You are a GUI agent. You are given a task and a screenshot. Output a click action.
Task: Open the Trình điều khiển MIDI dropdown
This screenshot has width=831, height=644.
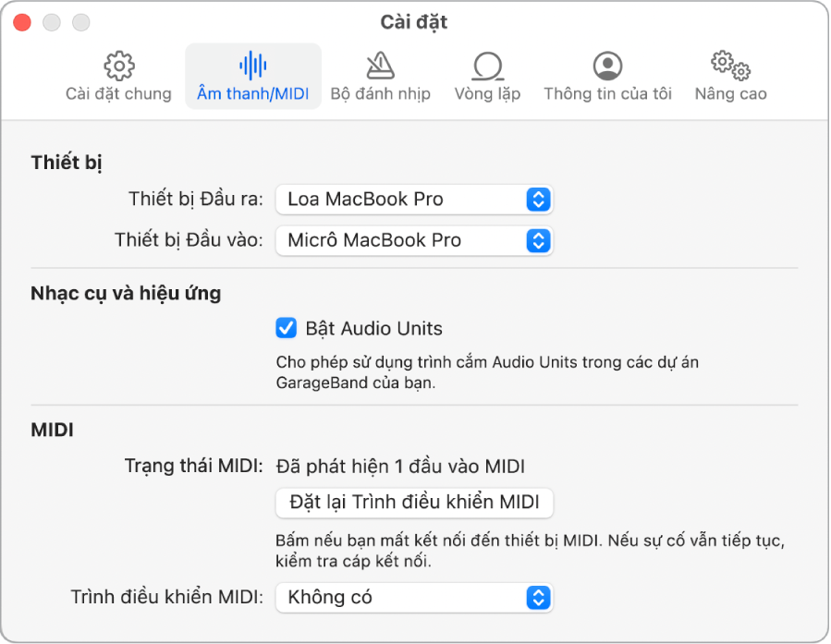pyautogui.click(x=414, y=597)
